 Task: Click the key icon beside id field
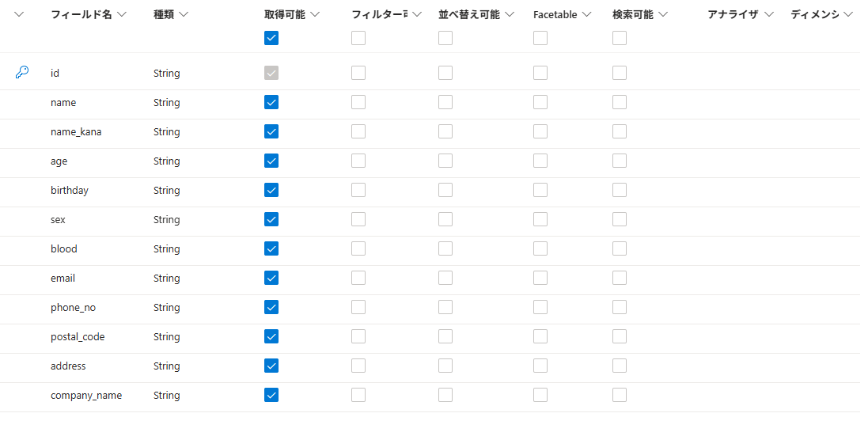coord(22,73)
